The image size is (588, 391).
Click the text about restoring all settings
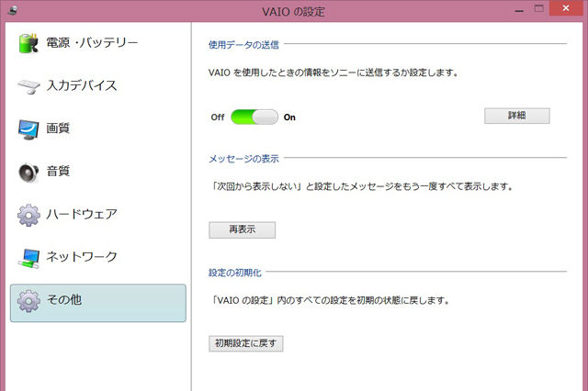tap(331, 300)
